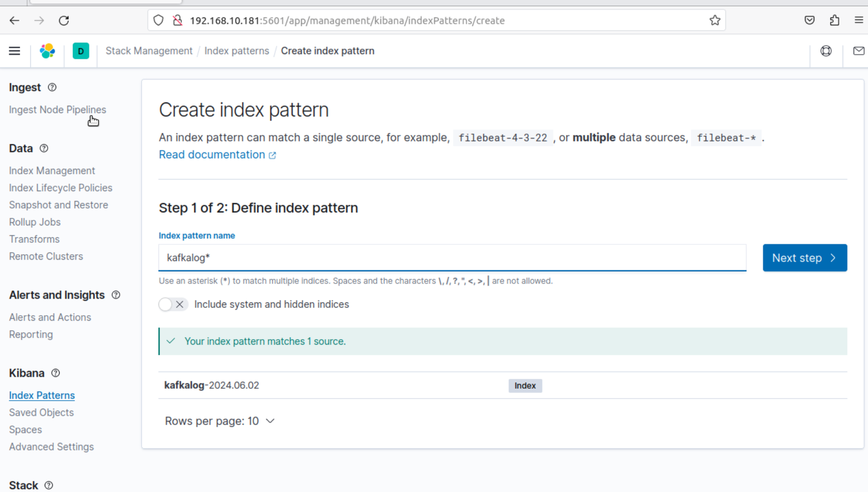Open the Pocket save icon
868x492 pixels.
[x=810, y=20]
